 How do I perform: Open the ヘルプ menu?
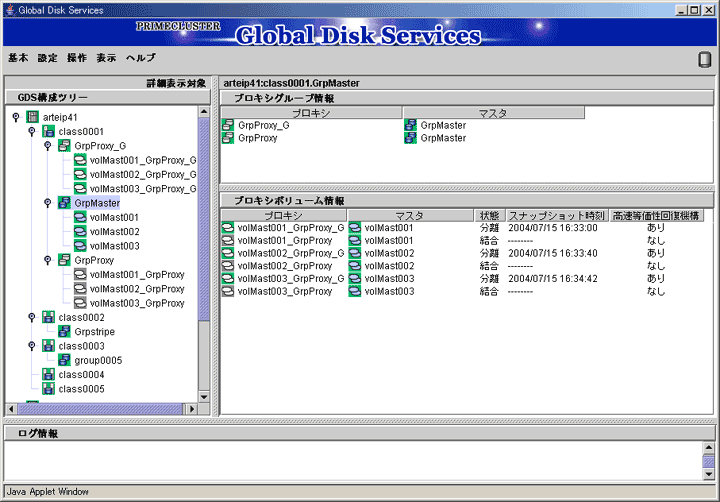pos(141,58)
